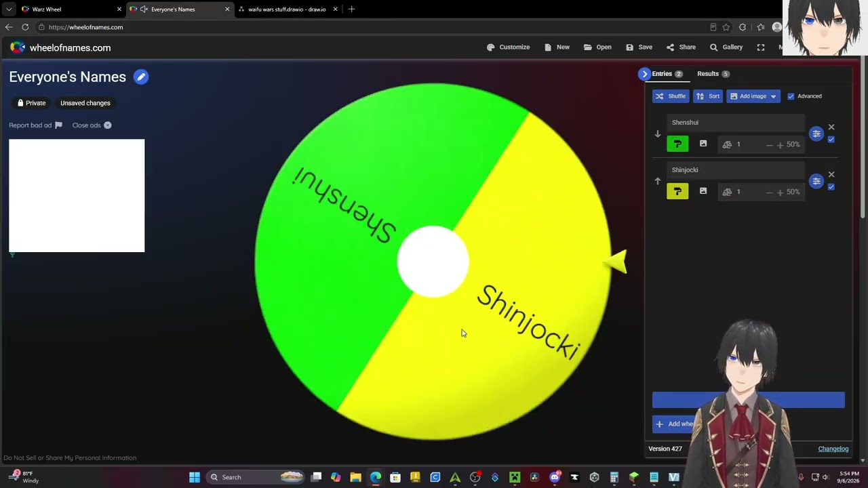
Task: Open File Explorer from taskbar
Action: coord(355,477)
